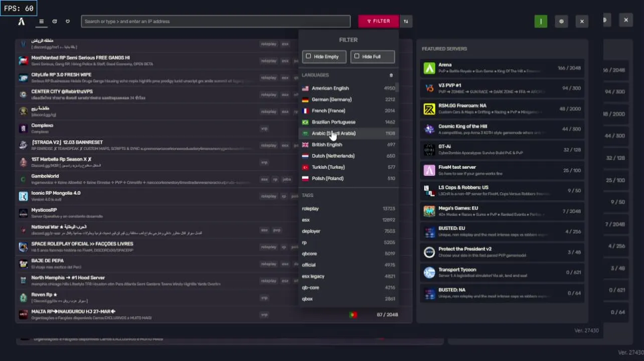Filter by German (Germany) language
Viewport: 644px width, 361px height.
point(349,99)
